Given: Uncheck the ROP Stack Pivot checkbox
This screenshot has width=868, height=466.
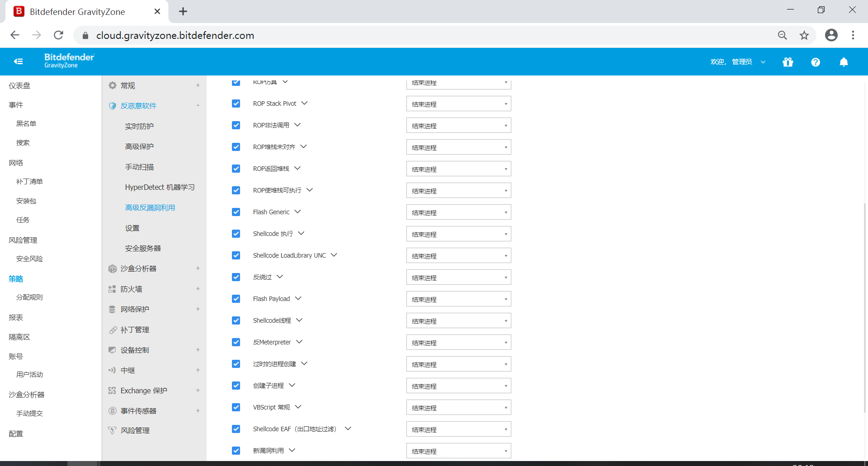Looking at the screenshot, I should [x=236, y=104].
